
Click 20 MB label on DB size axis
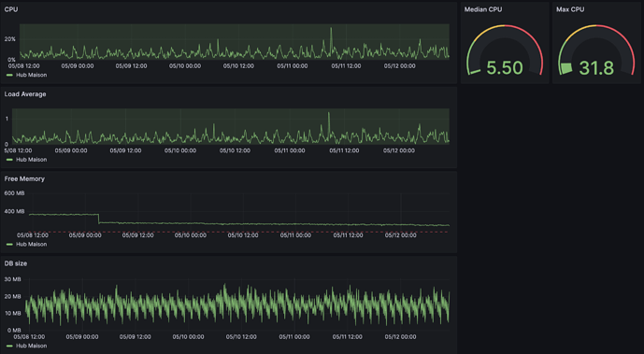(13, 296)
